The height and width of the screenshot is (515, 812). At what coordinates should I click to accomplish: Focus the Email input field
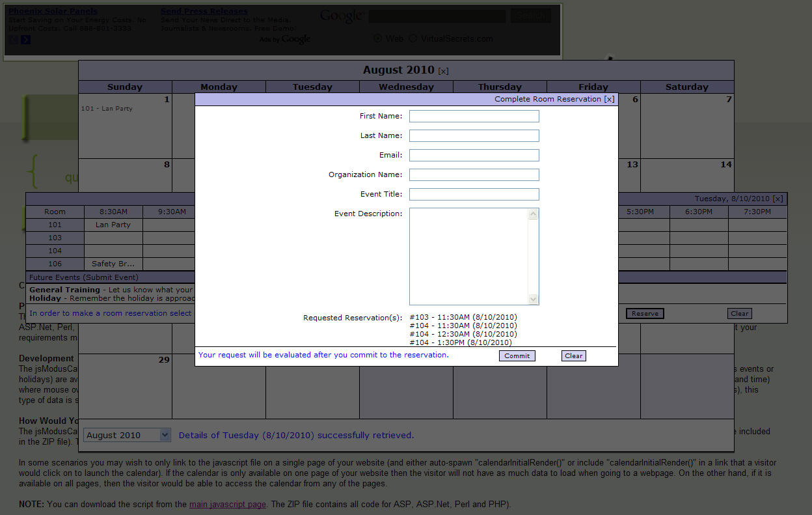click(474, 155)
